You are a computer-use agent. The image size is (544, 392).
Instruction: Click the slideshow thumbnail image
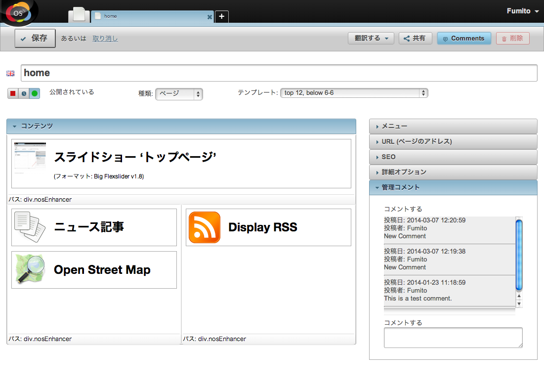[x=30, y=157]
